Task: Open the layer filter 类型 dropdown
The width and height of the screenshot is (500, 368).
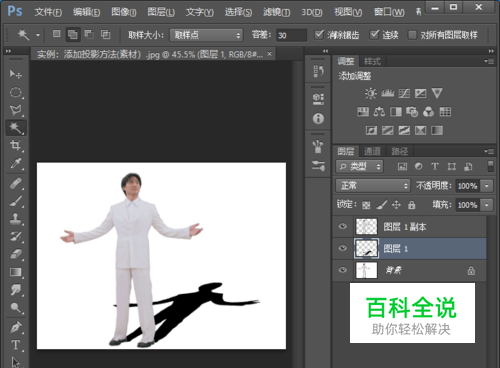Action: [359, 166]
